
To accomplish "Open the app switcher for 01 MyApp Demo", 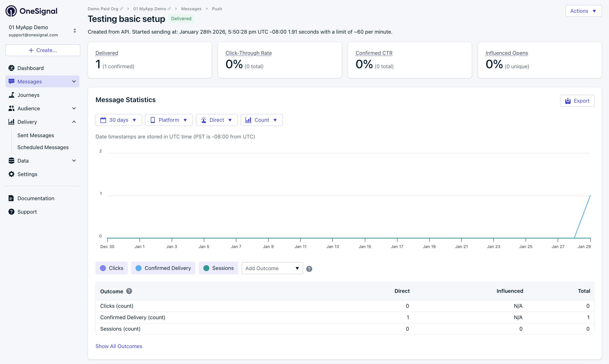I will click(x=75, y=31).
